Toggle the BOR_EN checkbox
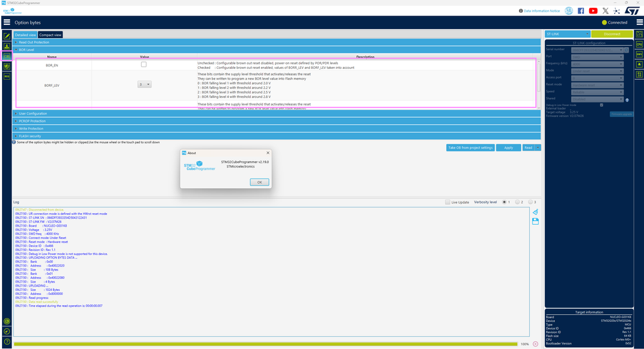644x349 pixels. point(144,64)
